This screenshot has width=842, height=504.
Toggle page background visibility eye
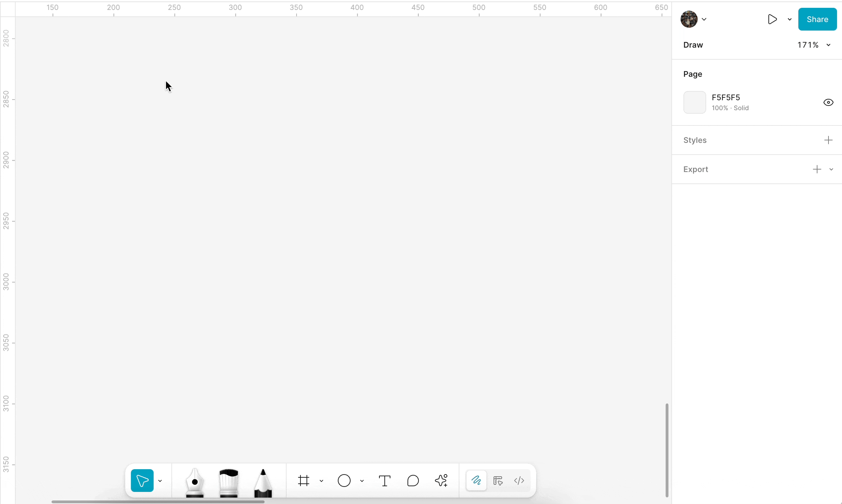pos(828,102)
